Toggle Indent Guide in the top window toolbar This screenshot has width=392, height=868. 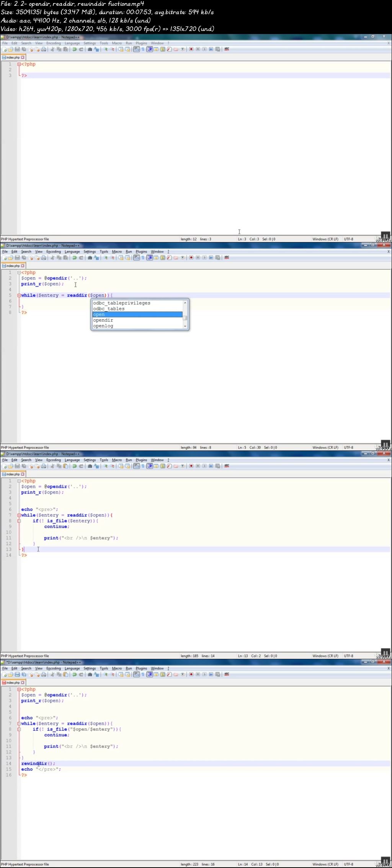pyautogui.click(x=150, y=49)
